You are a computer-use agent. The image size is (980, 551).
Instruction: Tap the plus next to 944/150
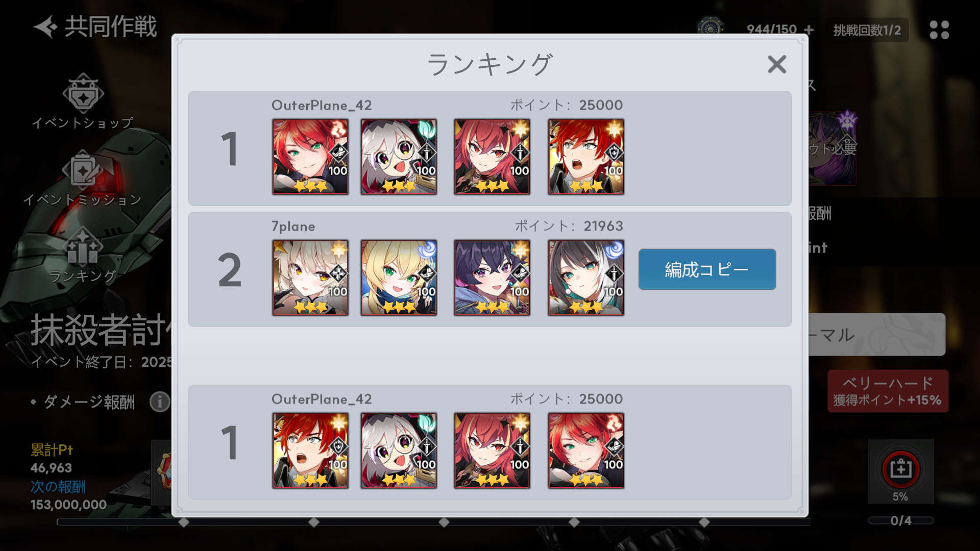point(809,30)
